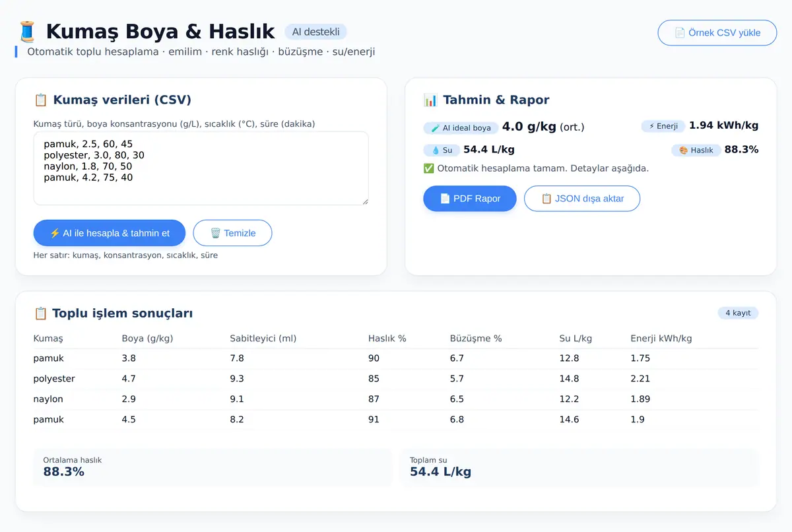Screen dimensions: 792x532
Task: Click the Otomatik hesaplama tamam status message
Action: [536, 168]
